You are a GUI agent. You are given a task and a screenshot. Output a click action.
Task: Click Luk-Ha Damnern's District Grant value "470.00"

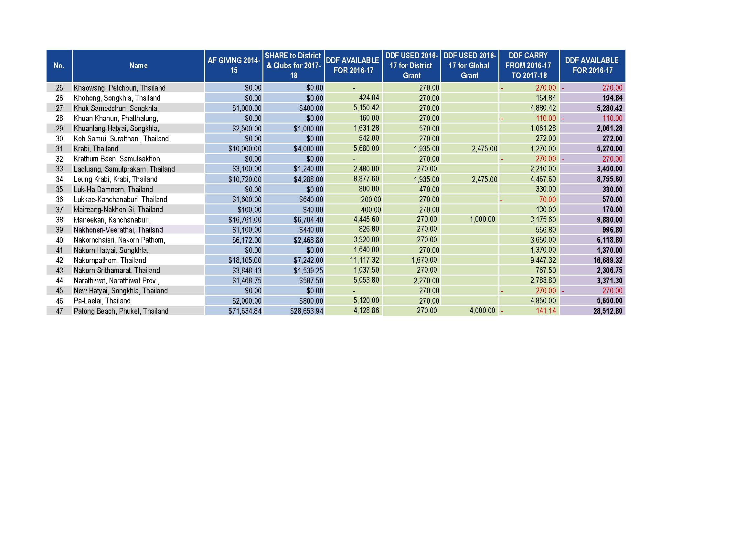[429, 190]
